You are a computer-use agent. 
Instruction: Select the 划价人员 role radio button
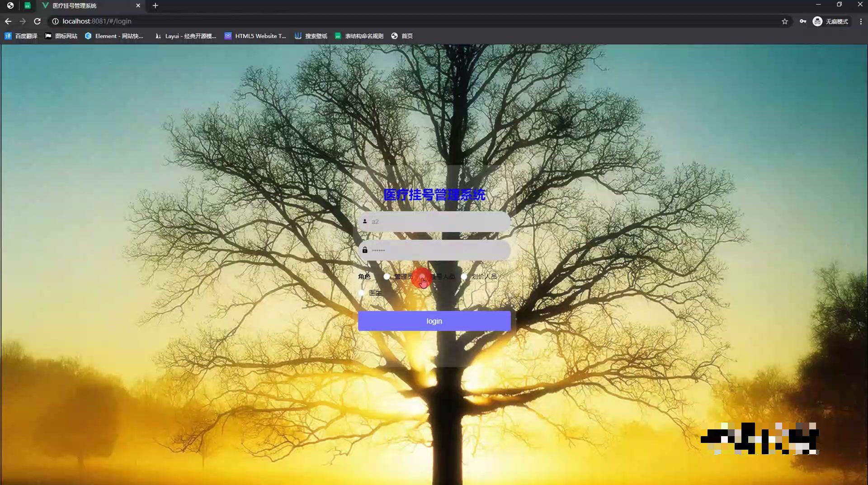click(465, 276)
